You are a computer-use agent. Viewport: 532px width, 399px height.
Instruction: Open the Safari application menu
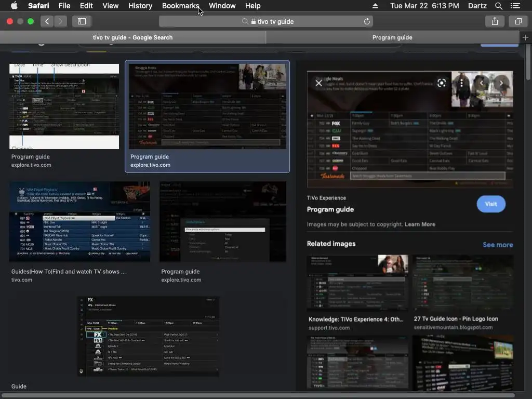pos(38,6)
